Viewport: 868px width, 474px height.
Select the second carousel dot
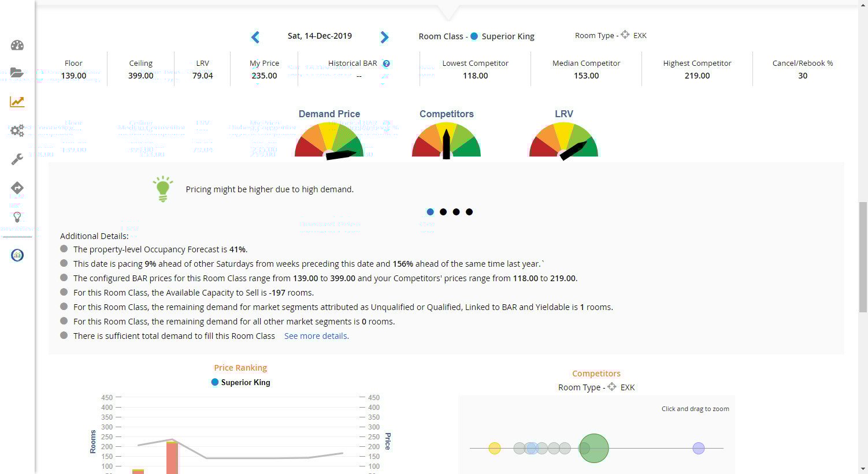[x=443, y=212]
